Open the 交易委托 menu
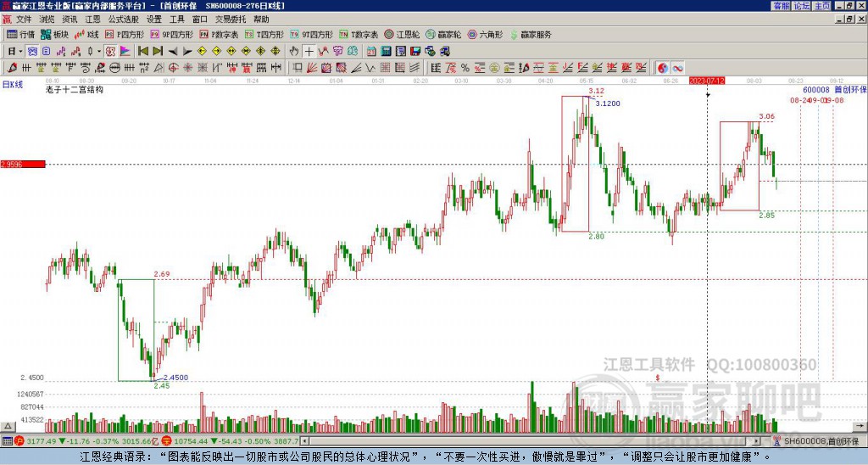868x465 pixels. pyautogui.click(x=231, y=20)
